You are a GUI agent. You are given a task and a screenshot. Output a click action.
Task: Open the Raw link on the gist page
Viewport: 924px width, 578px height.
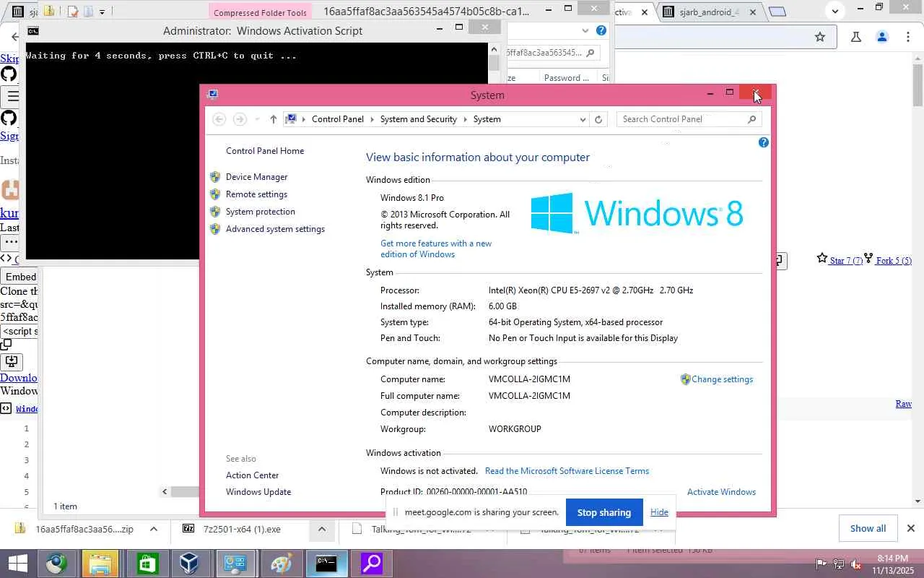(904, 404)
